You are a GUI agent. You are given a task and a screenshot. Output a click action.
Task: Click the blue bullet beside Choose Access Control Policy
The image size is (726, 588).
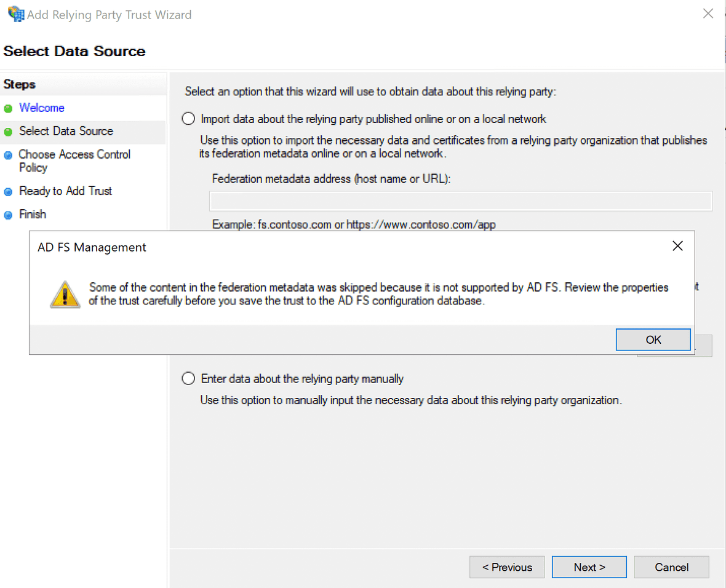click(x=8, y=156)
